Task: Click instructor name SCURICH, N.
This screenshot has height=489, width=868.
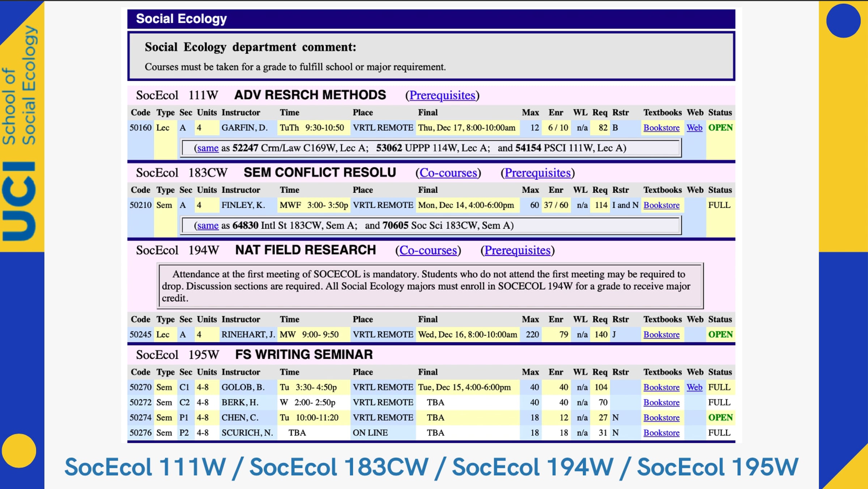Action: 247,433
